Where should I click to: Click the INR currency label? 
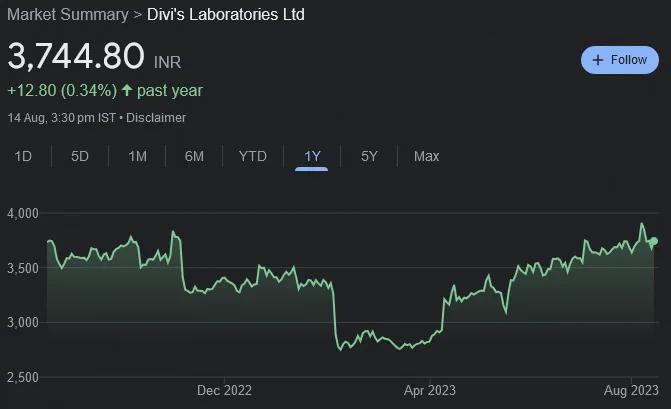coord(167,62)
